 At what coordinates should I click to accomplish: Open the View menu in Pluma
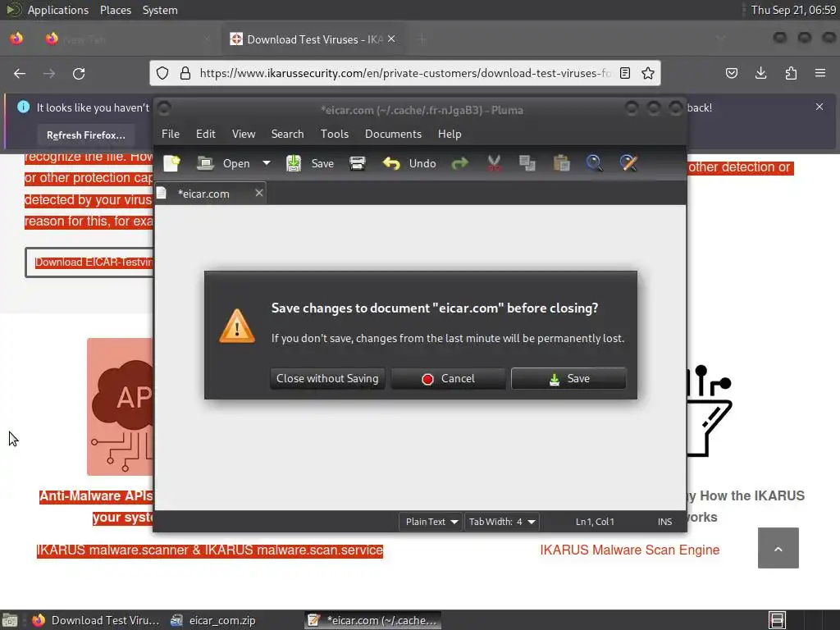tap(244, 134)
